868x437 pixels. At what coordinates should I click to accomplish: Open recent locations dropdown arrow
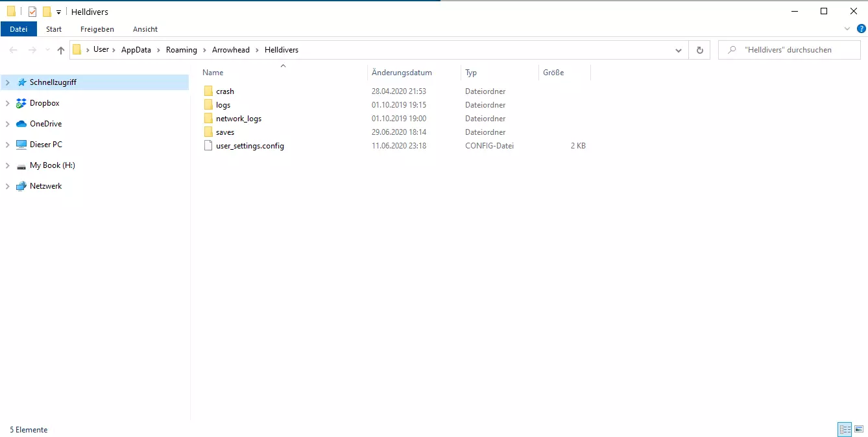[x=47, y=50]
